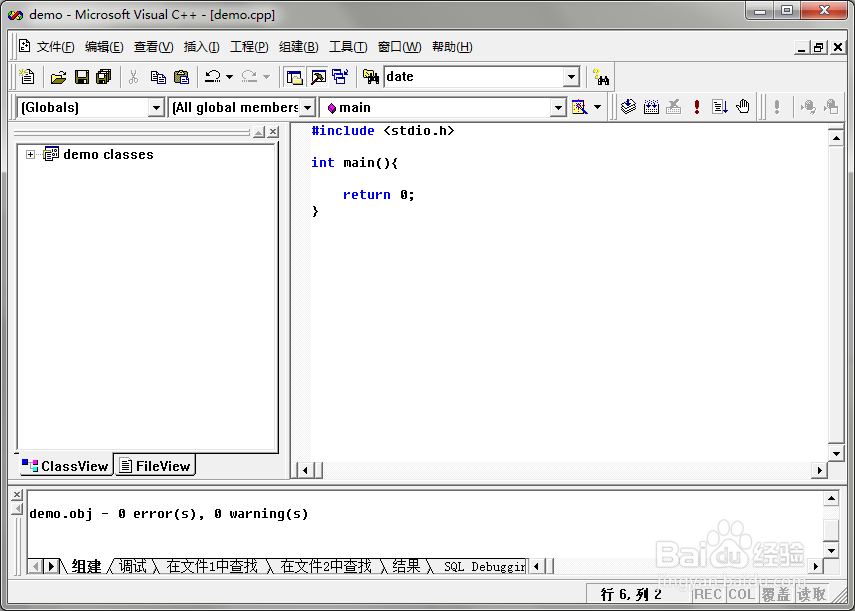Image resolution: width=855 pixels, height=611 pixels.
Task: Select the 组建 output tab
Action: point(86,566)
